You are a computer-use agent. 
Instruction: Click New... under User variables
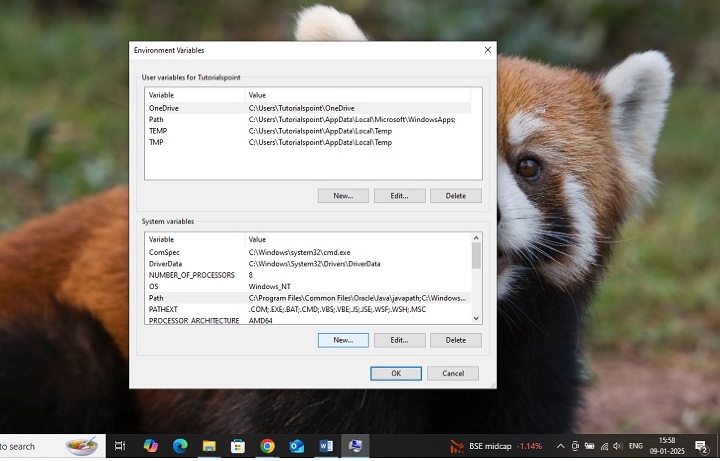coord(343,196)
